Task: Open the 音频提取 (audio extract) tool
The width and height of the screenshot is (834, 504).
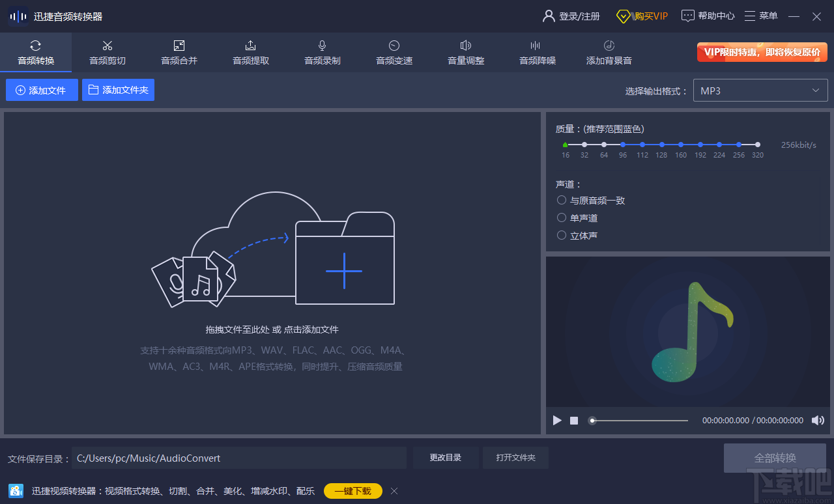Action: point(250,52)
